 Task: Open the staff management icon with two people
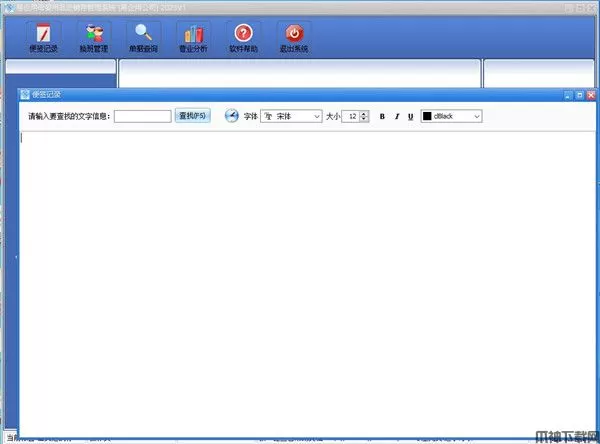[94, 38]
